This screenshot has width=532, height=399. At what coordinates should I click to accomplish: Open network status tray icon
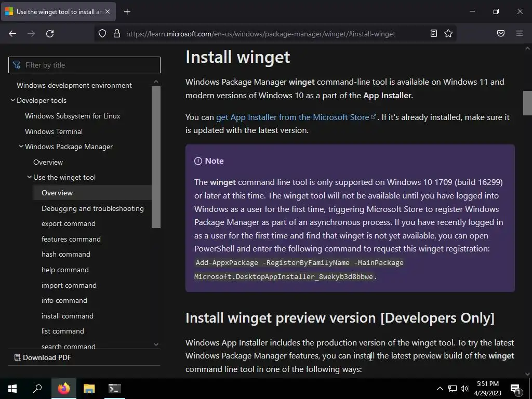pyautogui.click(x=453, y=389)
